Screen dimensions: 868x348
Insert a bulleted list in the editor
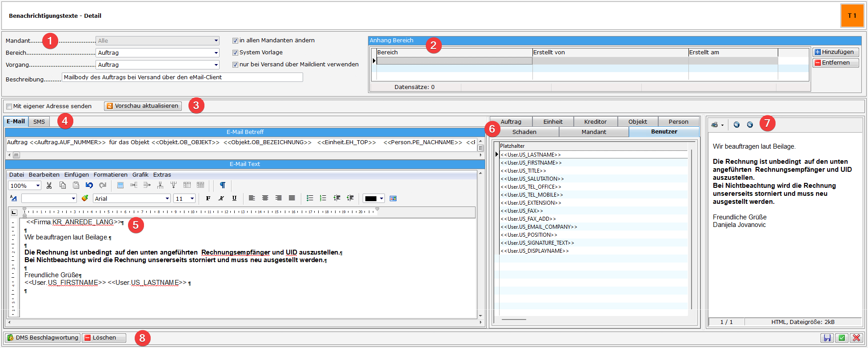(x=310, y=198)
